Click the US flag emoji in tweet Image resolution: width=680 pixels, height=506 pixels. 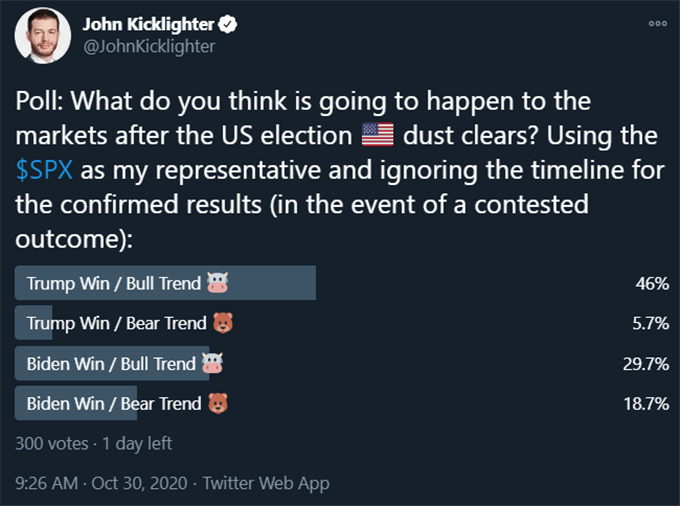click(x=378, y=135)
